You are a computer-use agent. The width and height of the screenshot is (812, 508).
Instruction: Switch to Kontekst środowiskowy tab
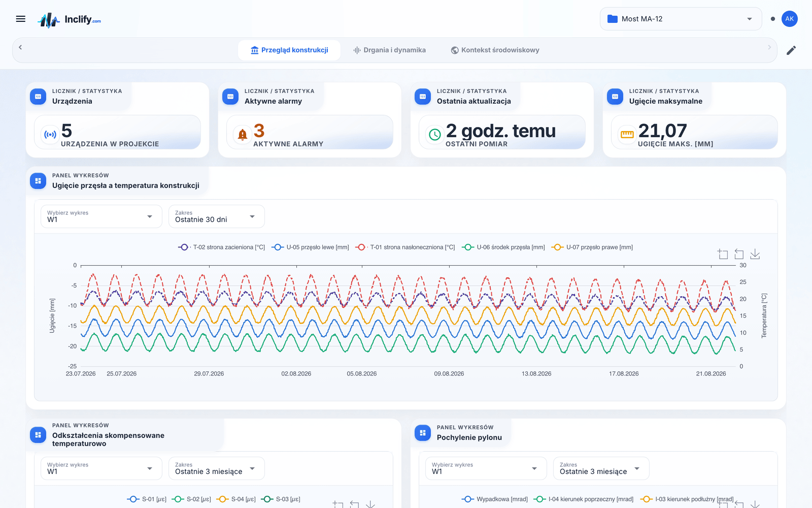click(495, 50)
